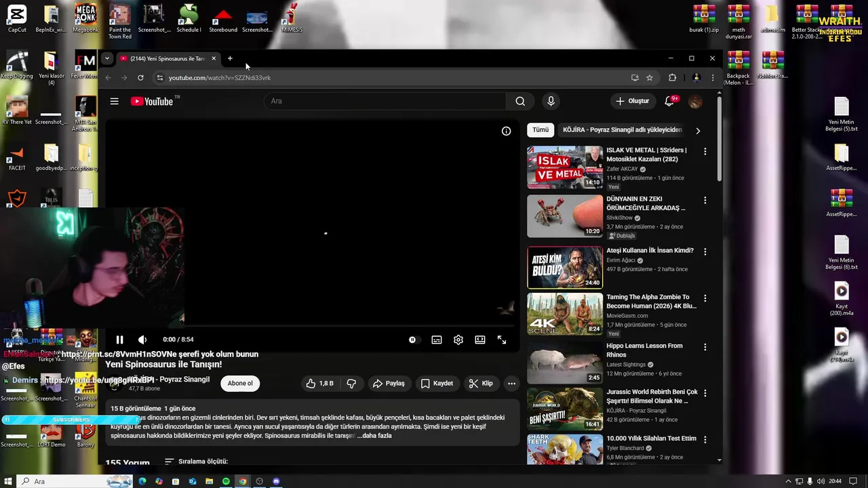The height and width of the screenshot is (488, 868).
Task: Select CapCut desktop icon
Action: click(17, 19)
